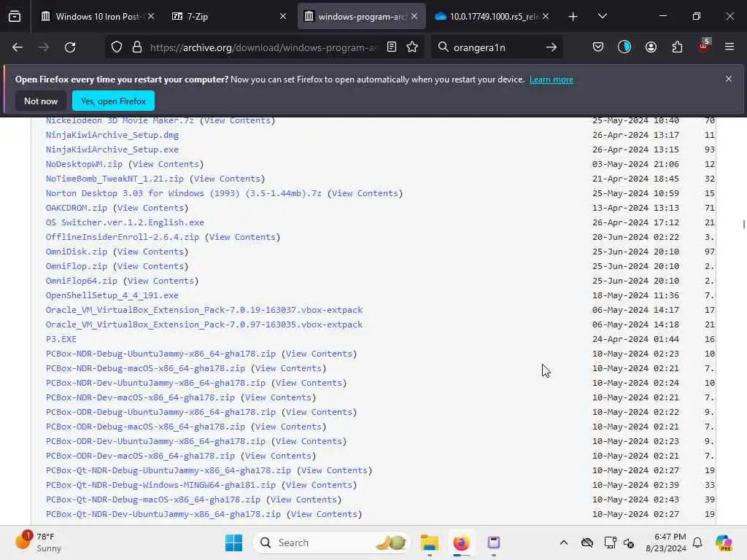Open Copilot preview icon in taskbar
This screenshot has width=747, height=560.
(x=723, y=542)
